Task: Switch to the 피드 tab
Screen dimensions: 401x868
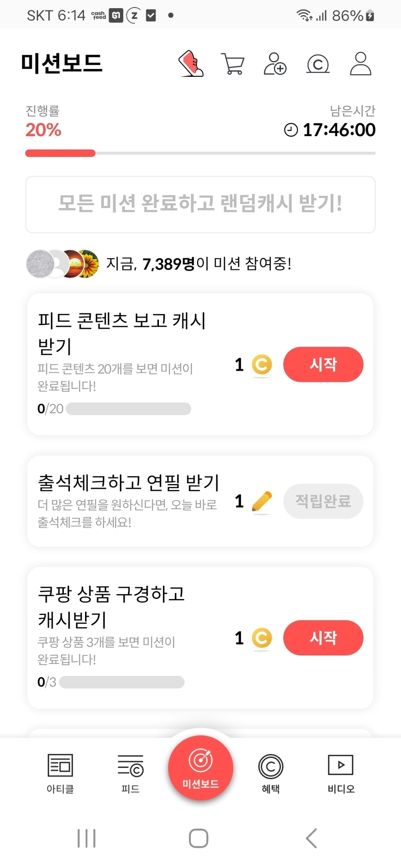Action: click(130, 773)
